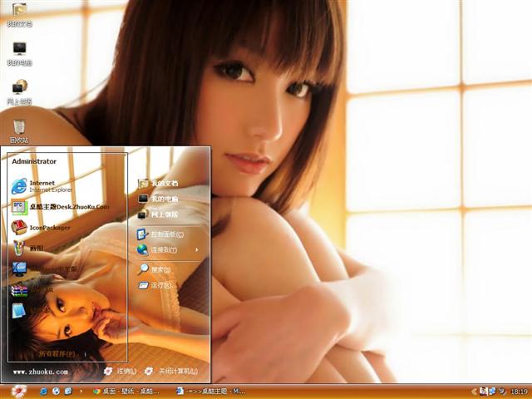Screen dimensions: 532x399
Task: Click 注销(L) log off button
Action: (x=120, y=372)
